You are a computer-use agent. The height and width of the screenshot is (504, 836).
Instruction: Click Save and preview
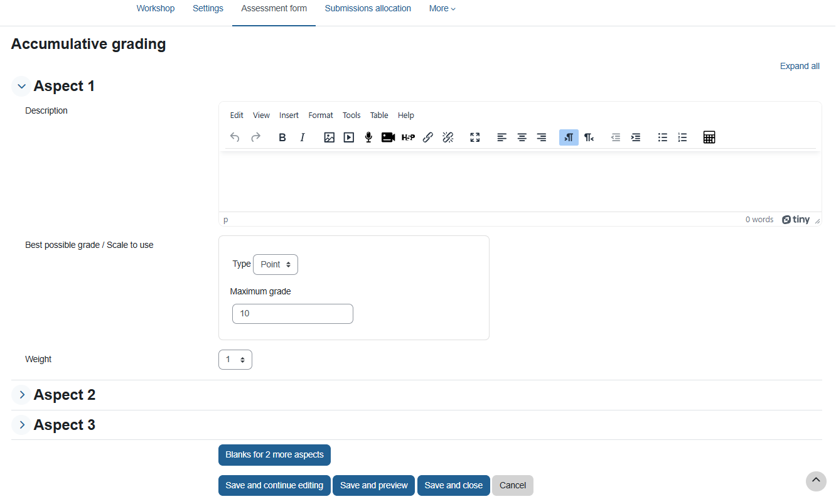coord(374,486)
